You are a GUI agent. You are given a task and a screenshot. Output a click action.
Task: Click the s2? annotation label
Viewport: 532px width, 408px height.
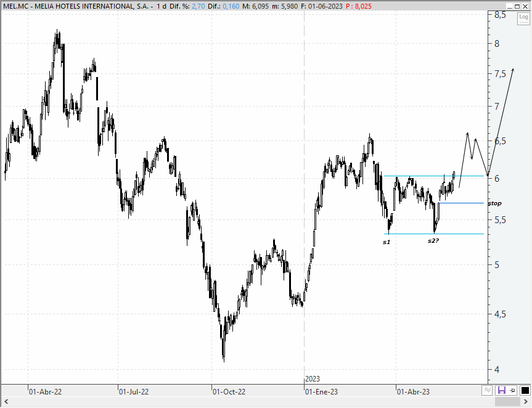tap(433, 241)
